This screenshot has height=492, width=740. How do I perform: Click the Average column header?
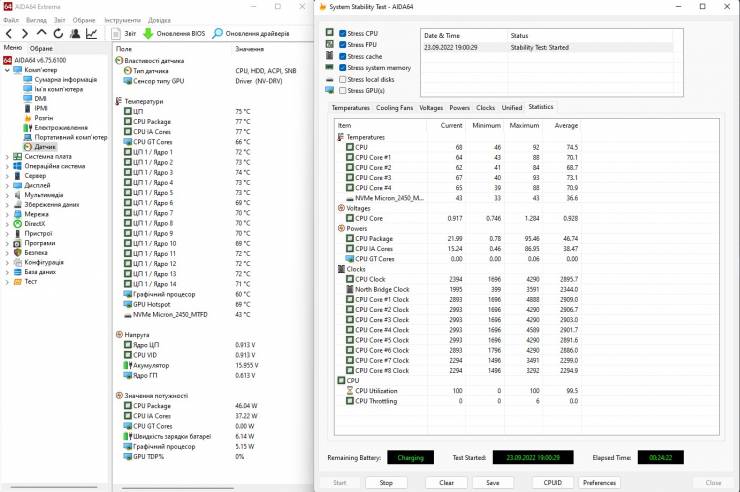coord(563,125)
